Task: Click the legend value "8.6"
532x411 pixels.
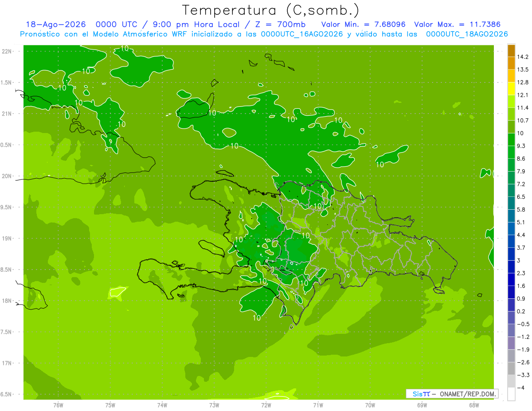Action: [521, 158]
